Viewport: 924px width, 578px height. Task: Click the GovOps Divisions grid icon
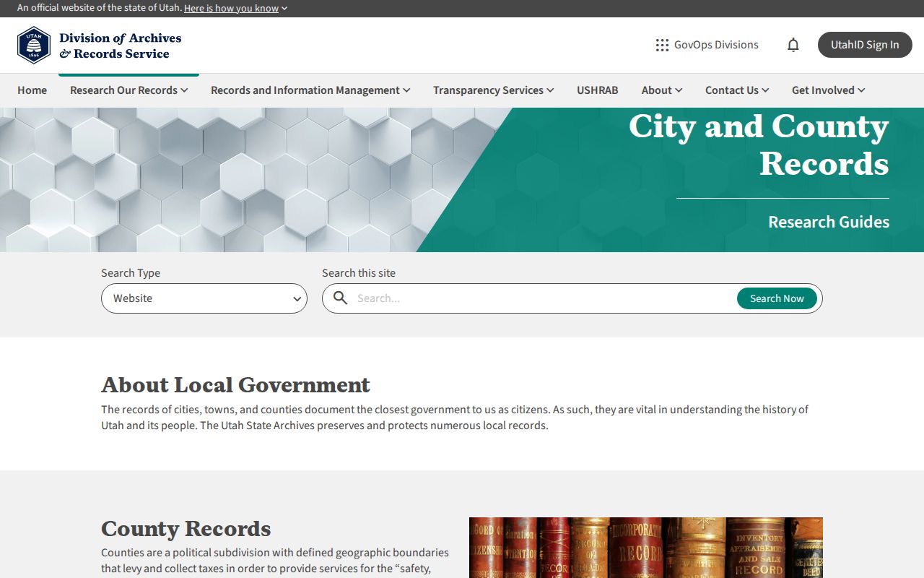[x=662, y=45]
